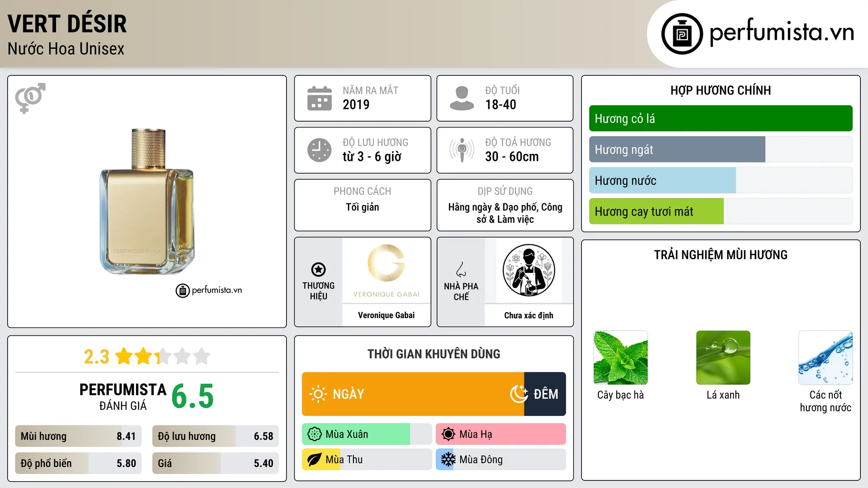Screen dimensions: 868x488
Task: Click the Lá xanh green leaf image
Action: [723, 358]
